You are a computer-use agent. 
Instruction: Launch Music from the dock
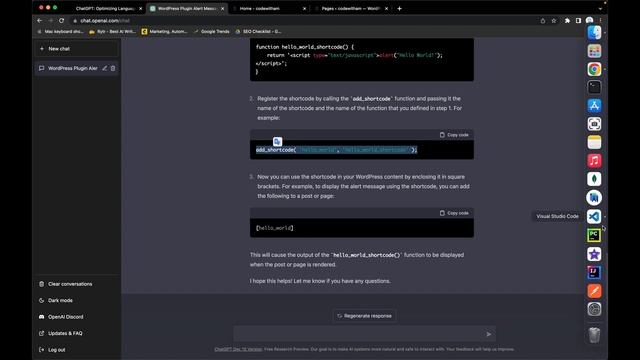(x=594, y=160)
